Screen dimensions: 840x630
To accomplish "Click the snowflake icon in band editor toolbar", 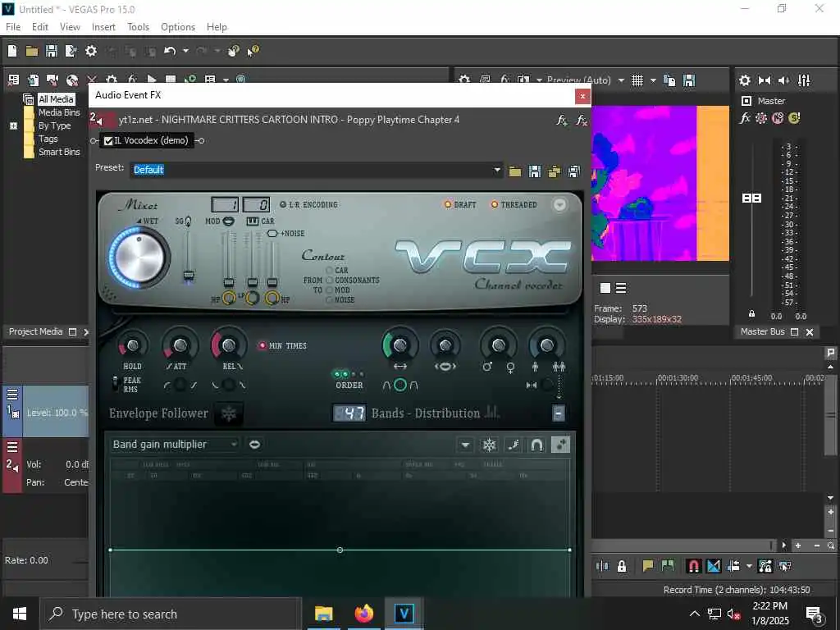I will (x=489, y=445).
